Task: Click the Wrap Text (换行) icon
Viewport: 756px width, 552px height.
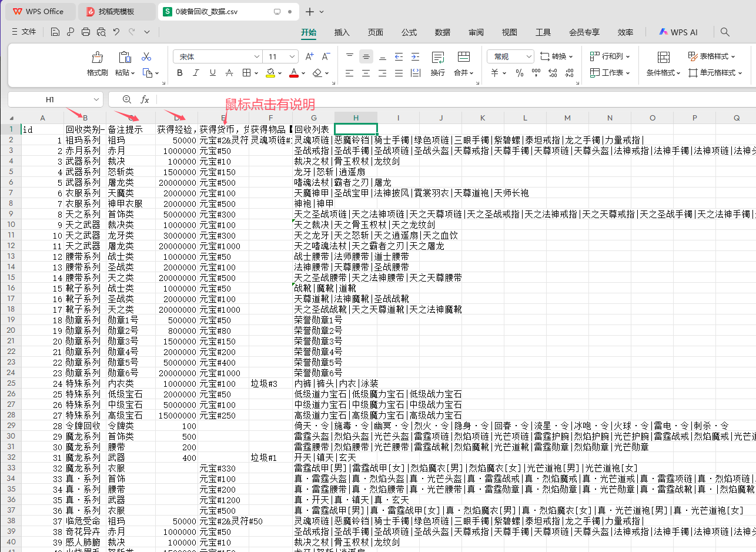Action: pos(438,57)
